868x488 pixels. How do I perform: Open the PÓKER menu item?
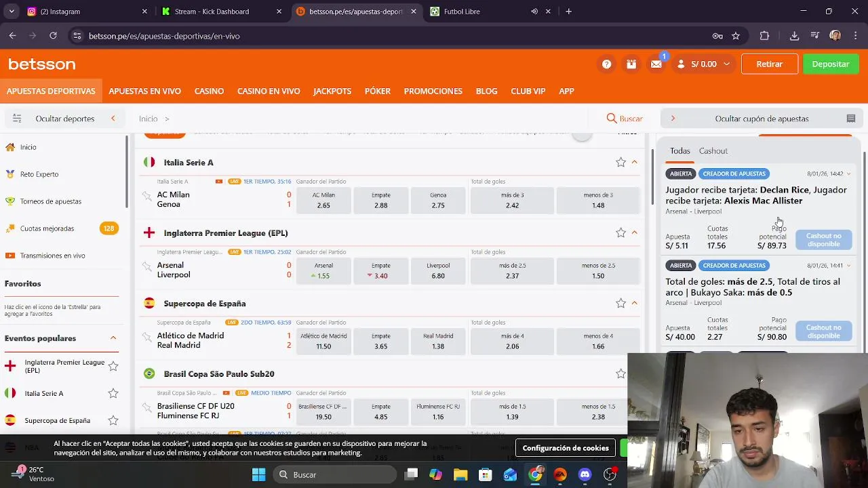(x=378, y=91)
